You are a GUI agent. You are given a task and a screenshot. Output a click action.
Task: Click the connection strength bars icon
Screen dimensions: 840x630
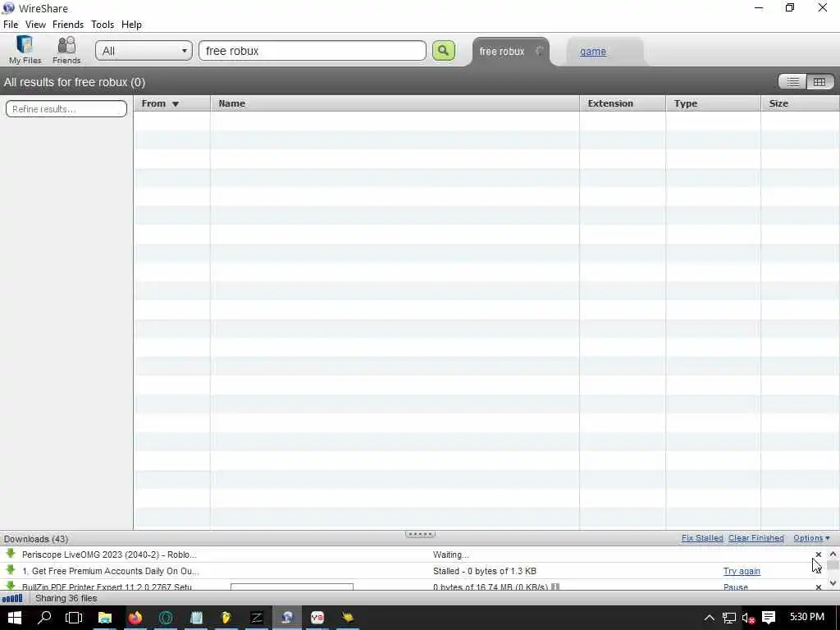coord(12,598)
